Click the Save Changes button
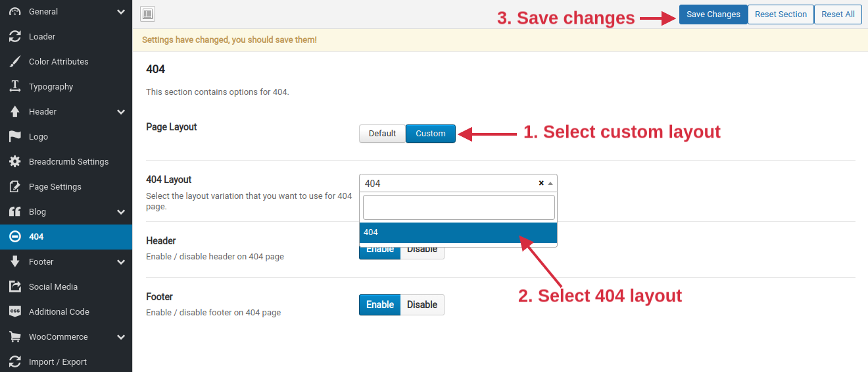Viewport: 868px width, 372px height. (x=713, y=14)
